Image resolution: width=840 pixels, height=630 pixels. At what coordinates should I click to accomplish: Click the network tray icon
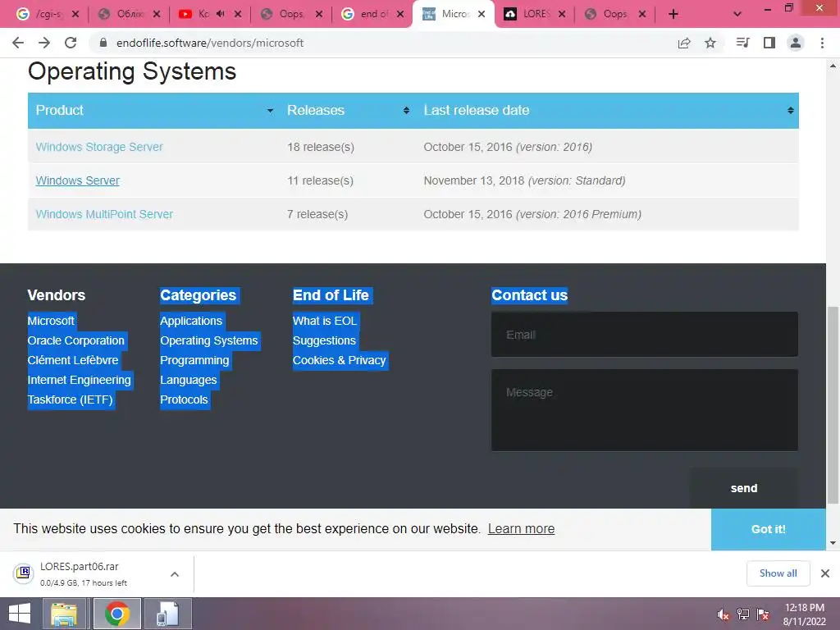point(743,614)
